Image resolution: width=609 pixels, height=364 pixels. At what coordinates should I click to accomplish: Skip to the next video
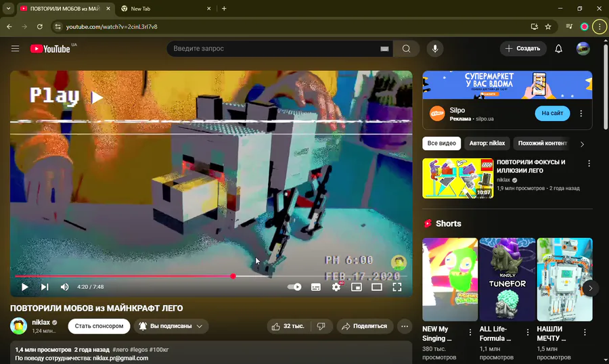pos(45,287)
